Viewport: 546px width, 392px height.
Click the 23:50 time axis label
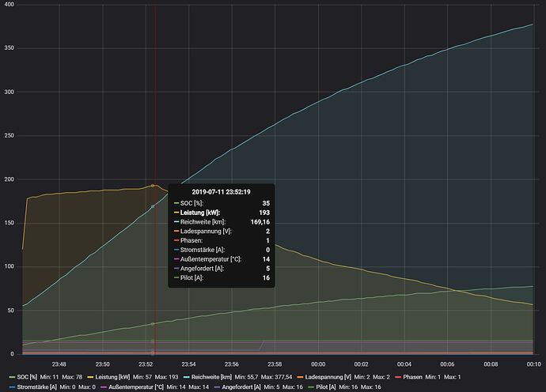[x=102, y=364]
